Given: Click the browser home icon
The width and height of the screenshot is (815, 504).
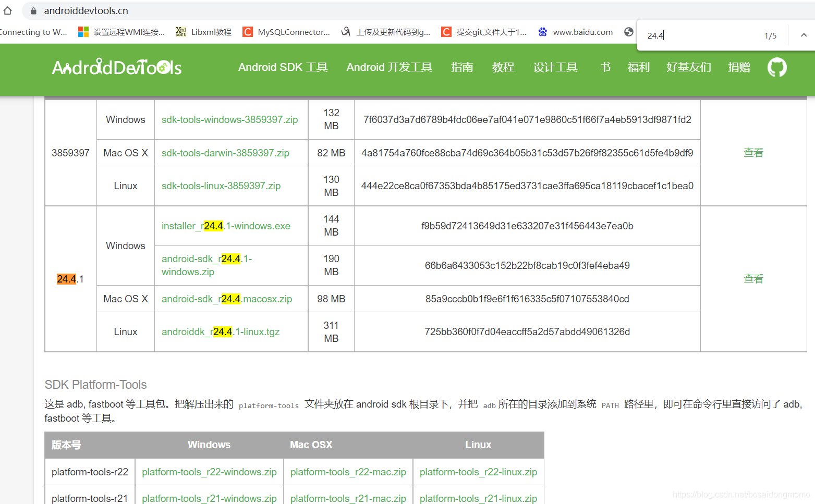Looking at the screenshot, I should tap(7, 10).
